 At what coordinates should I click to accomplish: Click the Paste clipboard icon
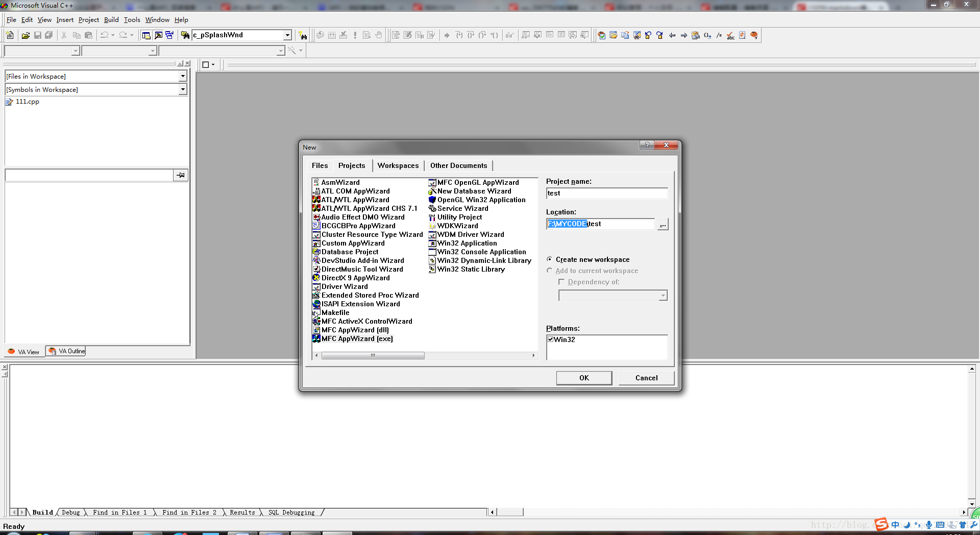click(88, 35)
